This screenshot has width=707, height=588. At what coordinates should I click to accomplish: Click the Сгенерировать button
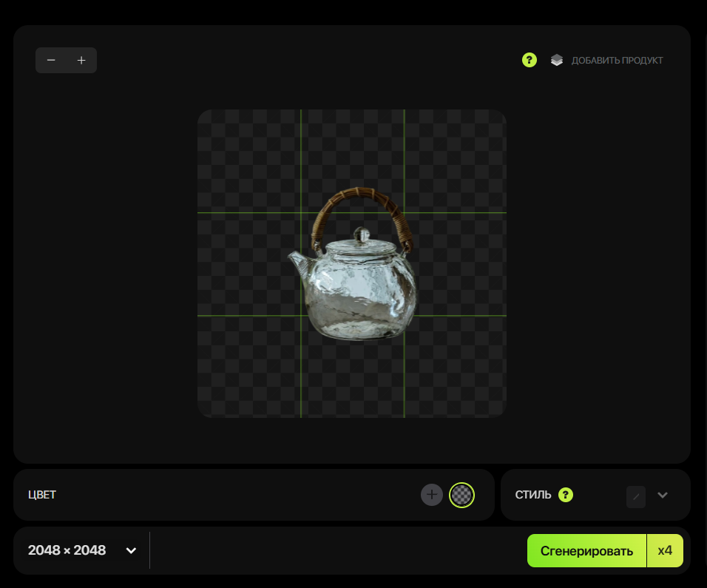586,550
